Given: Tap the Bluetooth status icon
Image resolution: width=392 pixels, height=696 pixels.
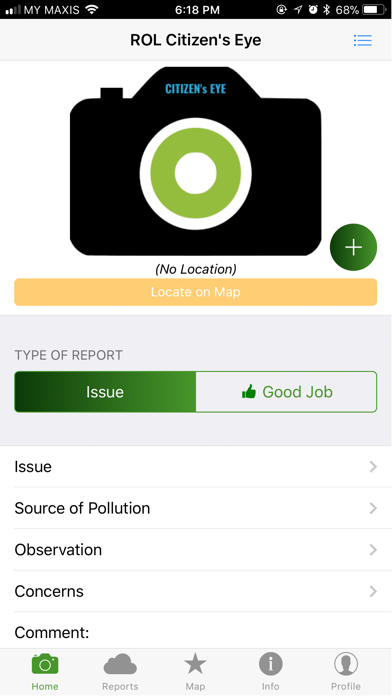Looking at the screenshot, I should [326, 9].
